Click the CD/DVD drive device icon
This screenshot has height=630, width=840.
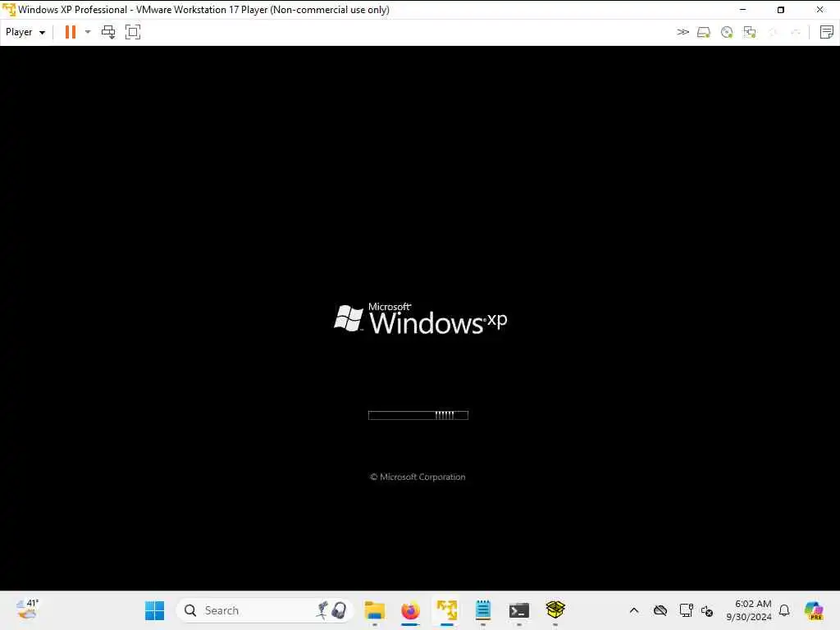click(x=727, y=33)
